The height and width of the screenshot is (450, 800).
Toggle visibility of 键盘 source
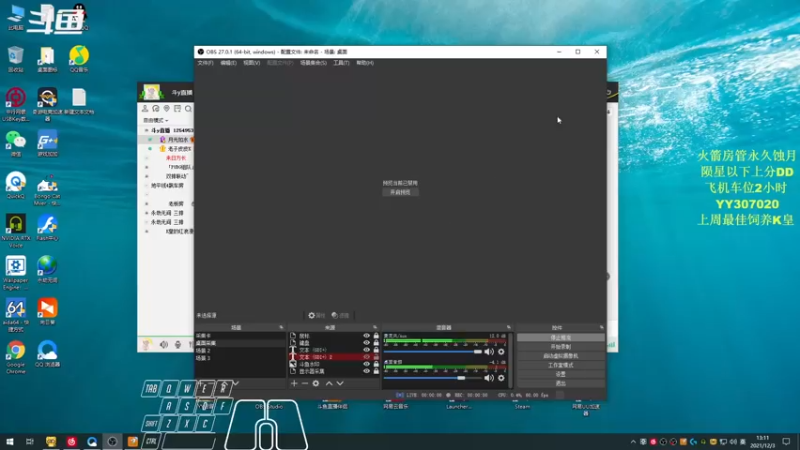pos(366,343)
